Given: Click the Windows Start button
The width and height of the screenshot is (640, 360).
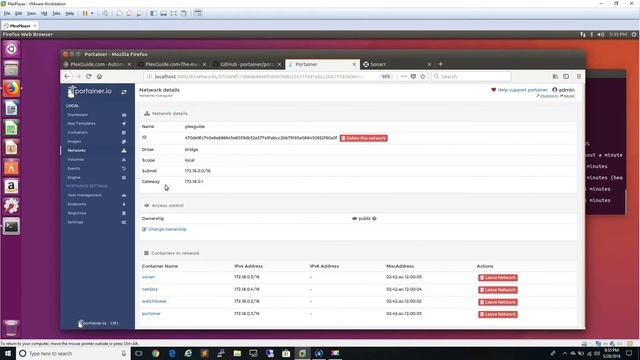Looking at the screenshot, I should (x=8, y=353).
